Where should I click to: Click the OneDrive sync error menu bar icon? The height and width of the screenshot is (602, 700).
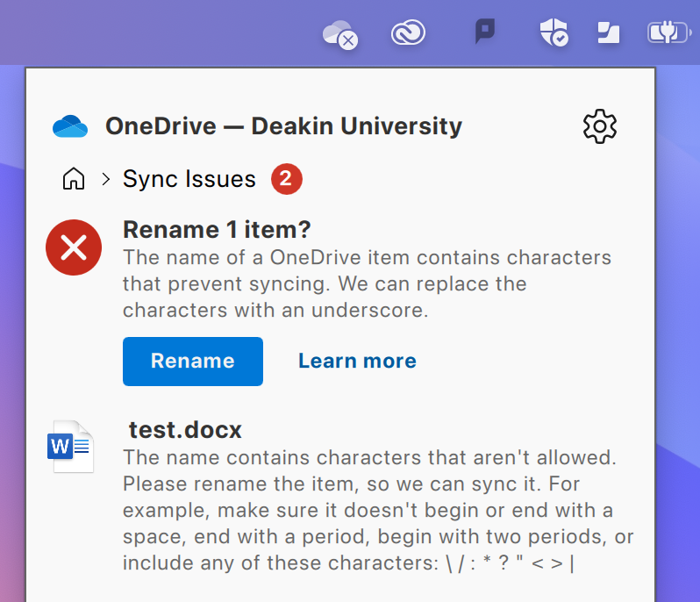tap(339, 34)
